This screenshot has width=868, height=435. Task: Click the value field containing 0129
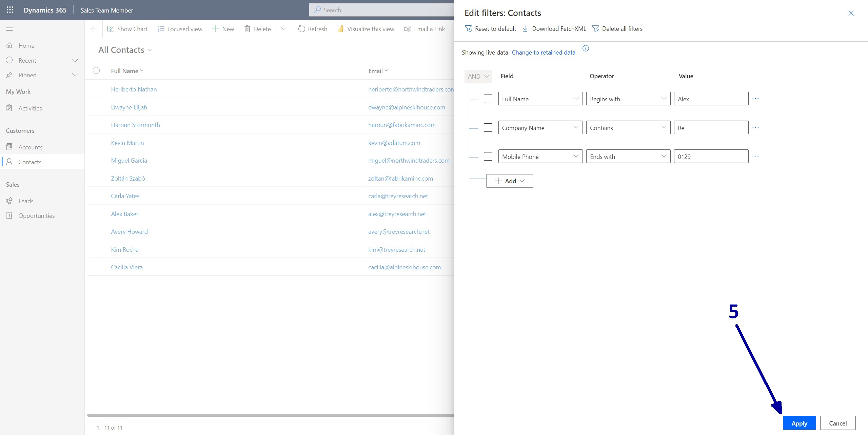(x=711, y=156)
